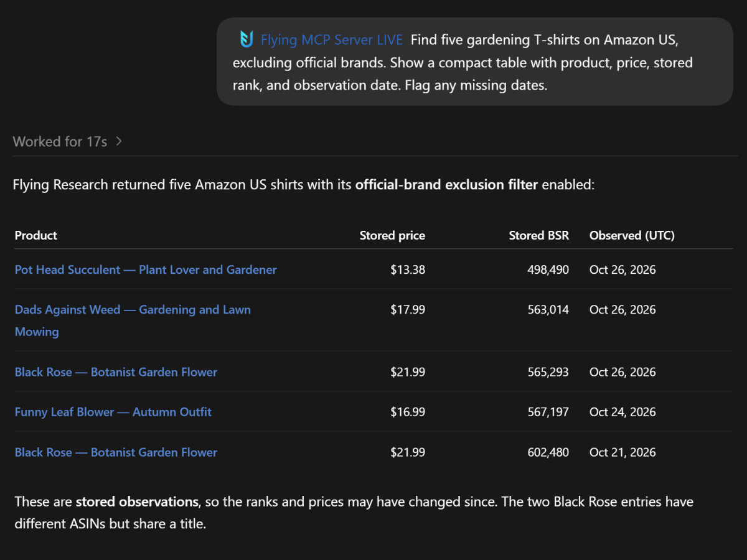Click the Oct 24, 2026 date cell

click(x=622, y=412)
